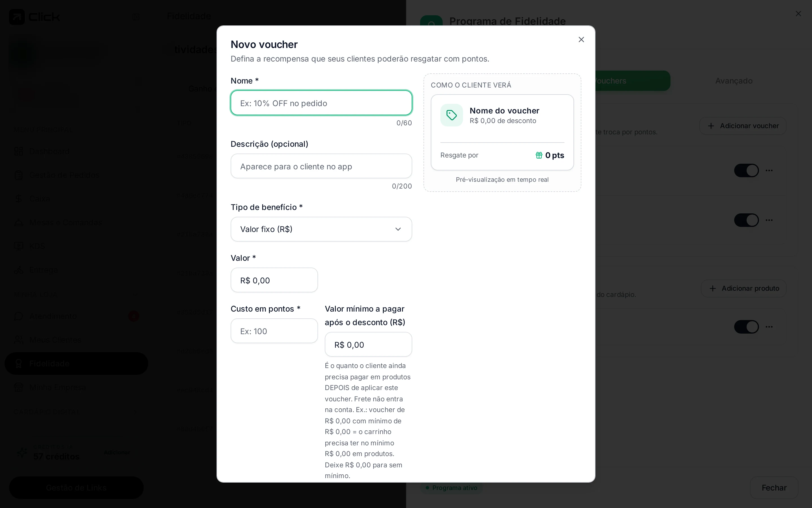Viewport: 812px width, 508px height.
Task: Click the 'COMO O CLIENTE VERÁ' heading
Action: pyautogui.click(x=471, y=85)
